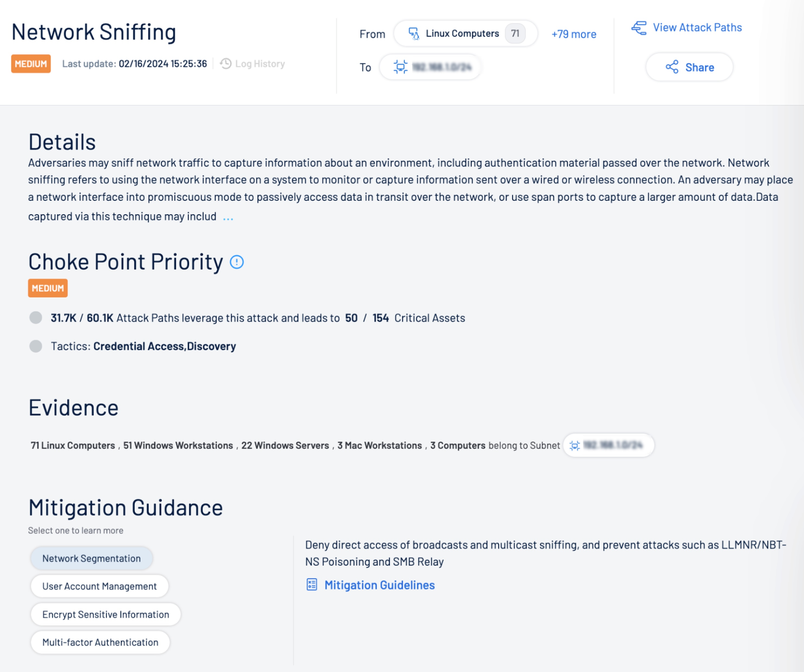Screen dimensions: 804x672
Task: Toggle the Network Segmentation mitigation pill
Action: pyautogui.click(x=91, y=558)
